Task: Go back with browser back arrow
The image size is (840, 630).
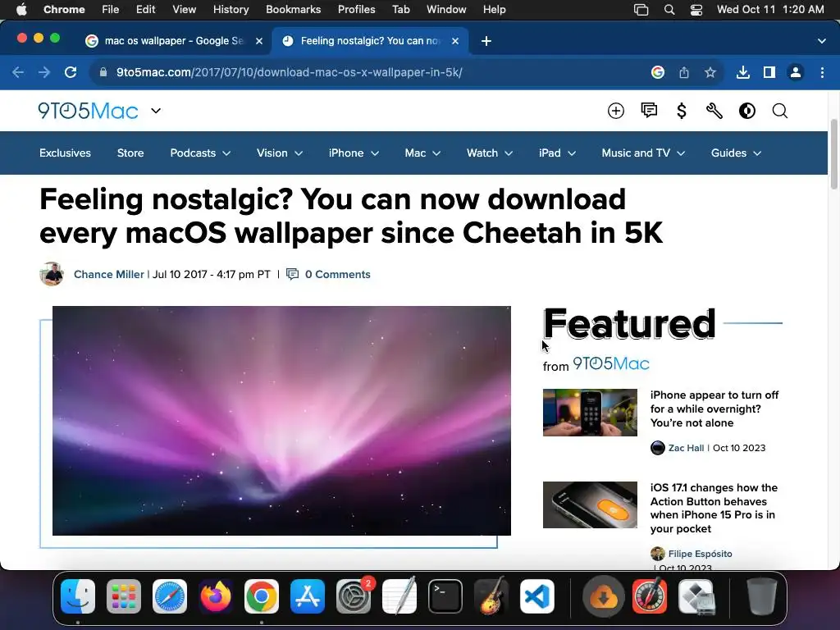Action: pyautogui.click(x=18, y=72)
